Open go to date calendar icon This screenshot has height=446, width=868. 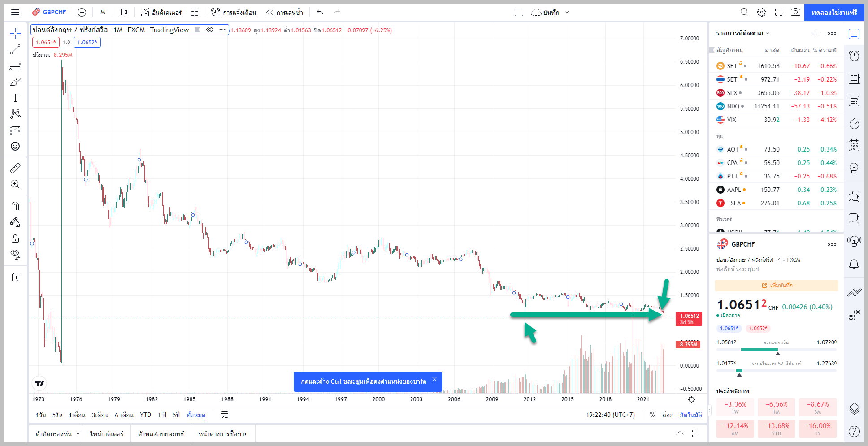(x=225, y=415)
